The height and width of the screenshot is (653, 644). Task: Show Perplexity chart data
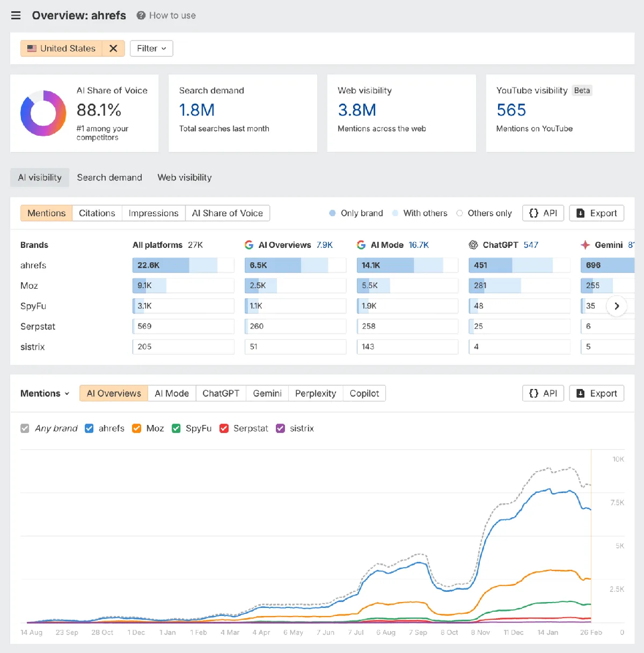(316, 393)
